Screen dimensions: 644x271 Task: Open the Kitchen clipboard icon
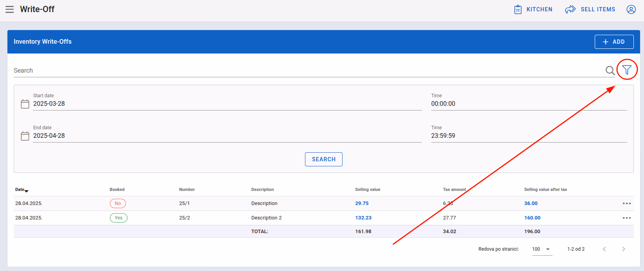(x=518, y=9)
